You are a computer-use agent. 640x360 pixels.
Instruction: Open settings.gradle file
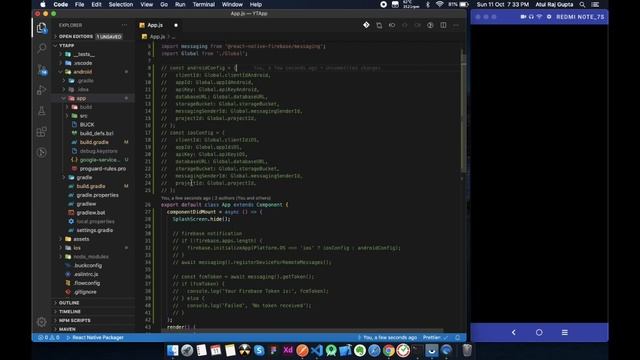pos(95,230)
